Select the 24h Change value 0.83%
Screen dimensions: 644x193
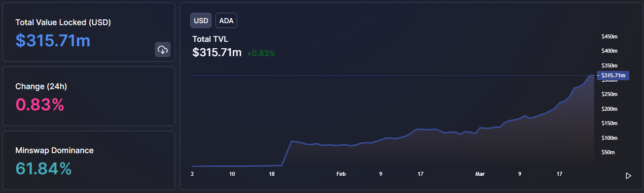click(40, 104)
